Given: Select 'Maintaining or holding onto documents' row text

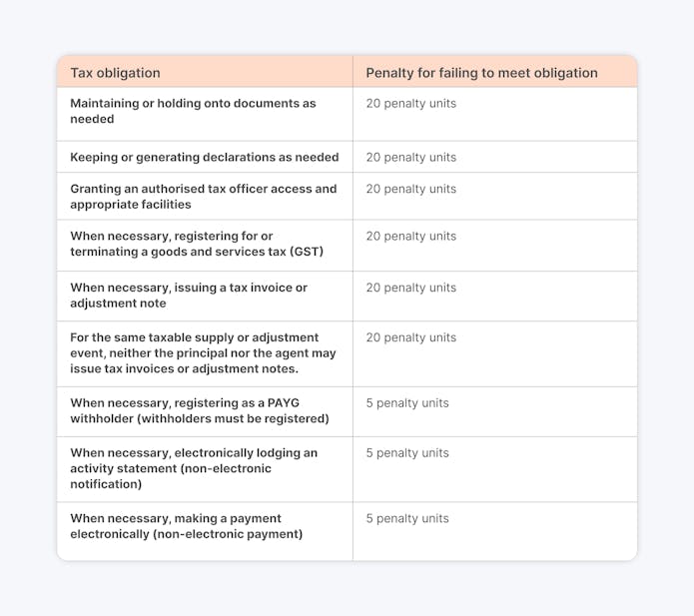Looking at the screenshot, I should [x=193, y=111].
